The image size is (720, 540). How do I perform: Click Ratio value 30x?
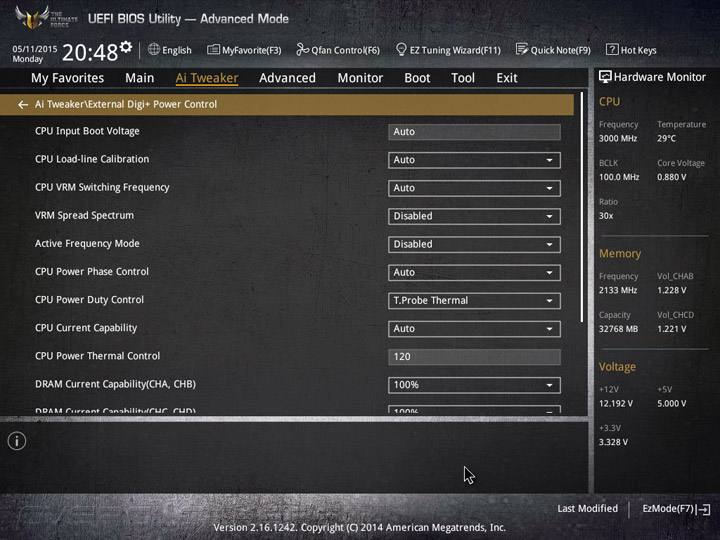[606, 216]
